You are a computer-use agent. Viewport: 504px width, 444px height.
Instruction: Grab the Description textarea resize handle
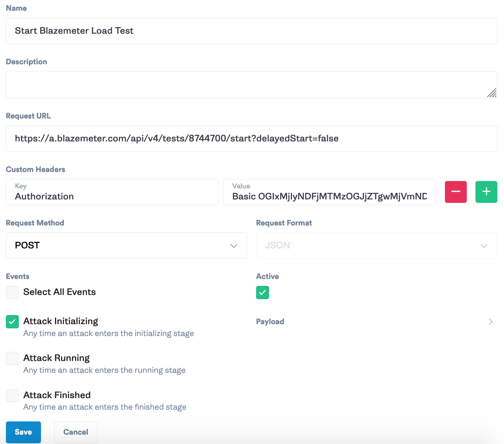pos(492,93)
